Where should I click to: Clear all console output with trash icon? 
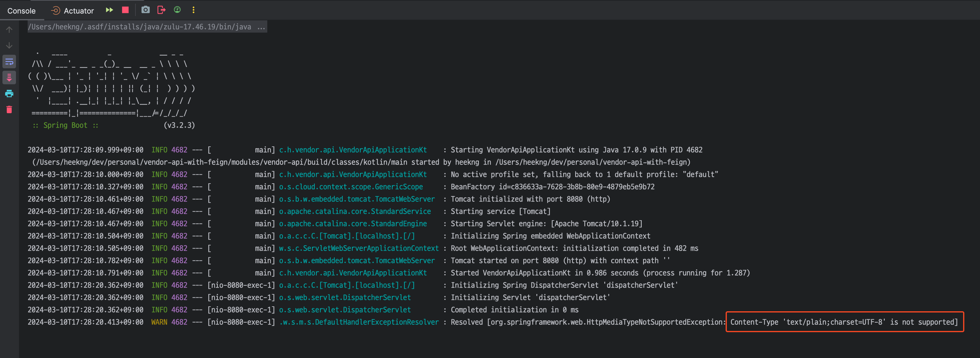[10, 110]
